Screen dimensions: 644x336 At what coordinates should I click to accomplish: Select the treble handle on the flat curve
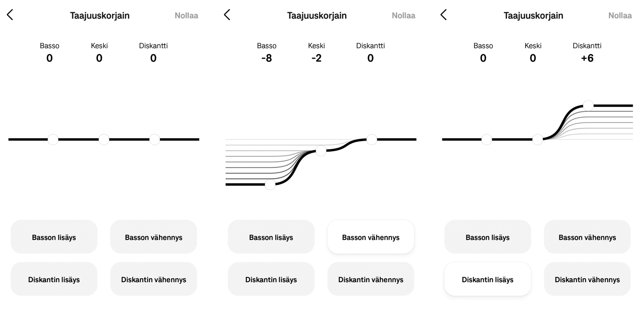point(155,139)
